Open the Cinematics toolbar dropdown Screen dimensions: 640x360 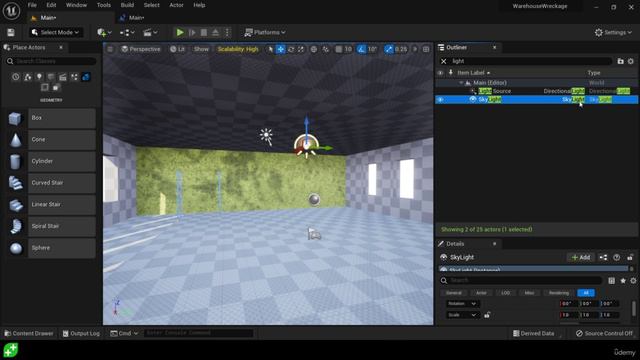150,33
